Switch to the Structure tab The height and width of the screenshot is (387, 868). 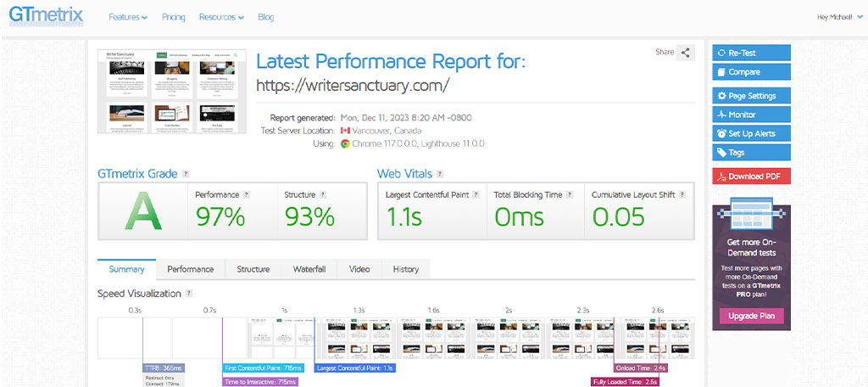[x=253, y=269]
